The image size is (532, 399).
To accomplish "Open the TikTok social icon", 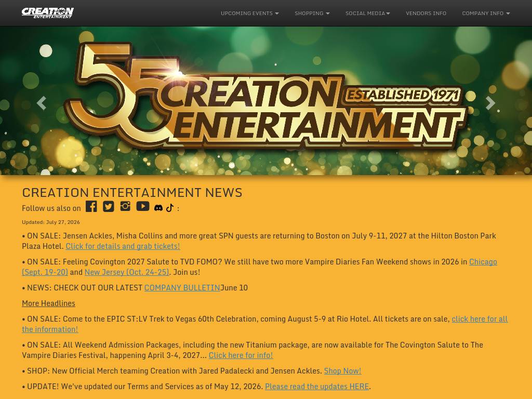I will [x=170, y=208].
